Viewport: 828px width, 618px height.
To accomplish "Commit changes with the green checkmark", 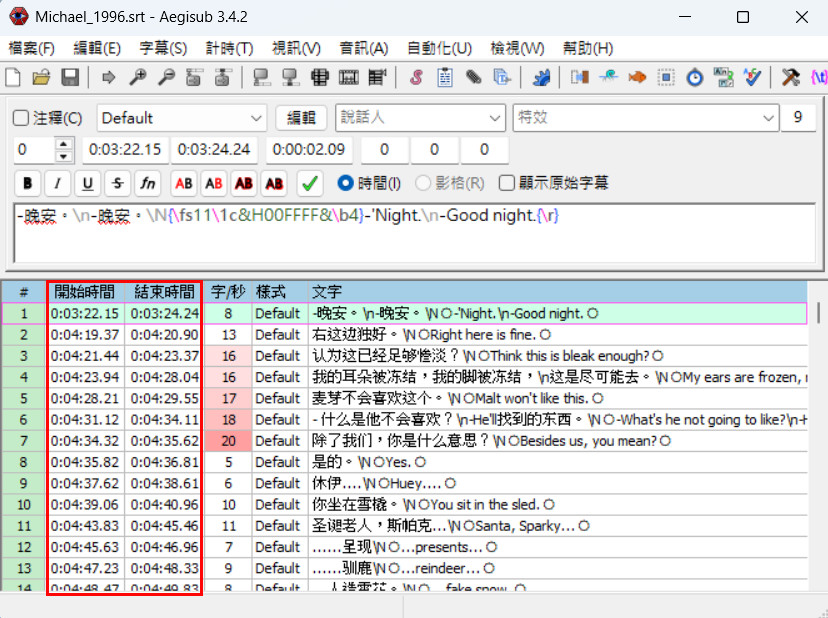I will 310,183.
